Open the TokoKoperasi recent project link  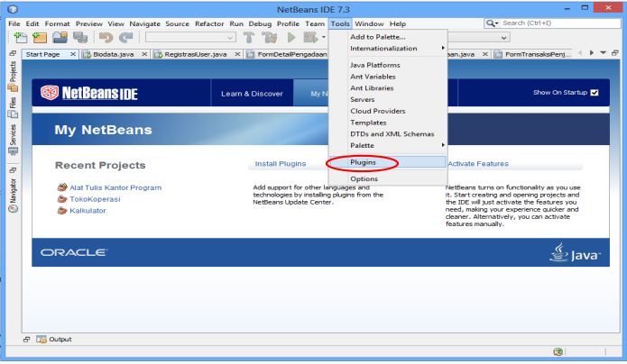tap(95, 199)
